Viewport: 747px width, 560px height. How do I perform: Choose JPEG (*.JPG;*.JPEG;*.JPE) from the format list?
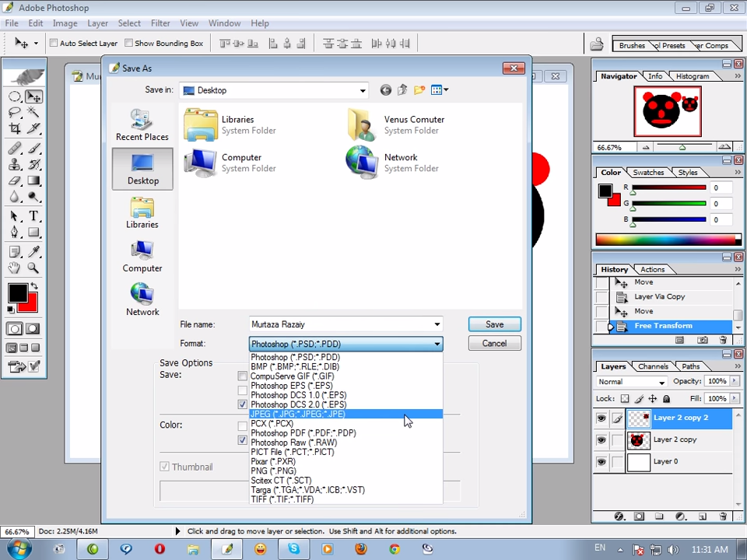coord(345,415)
